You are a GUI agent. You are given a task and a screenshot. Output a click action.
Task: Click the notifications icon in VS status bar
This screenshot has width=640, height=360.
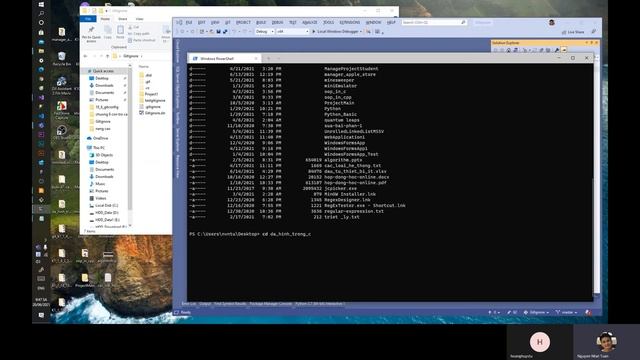point(588,313)
